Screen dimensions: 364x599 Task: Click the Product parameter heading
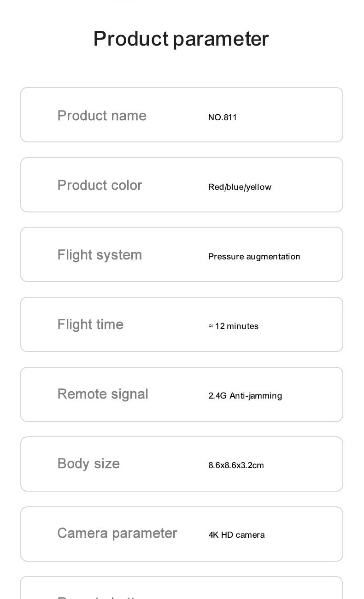pyautogui.click(x=181, y=39)
